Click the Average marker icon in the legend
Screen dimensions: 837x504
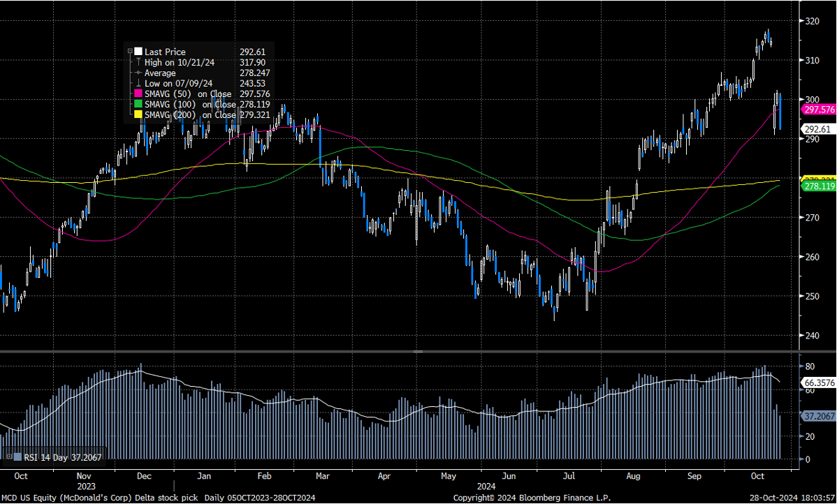pos(138,73)
